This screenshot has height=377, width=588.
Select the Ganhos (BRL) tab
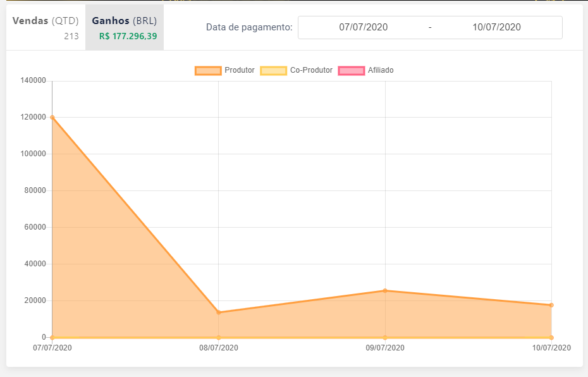125,27
